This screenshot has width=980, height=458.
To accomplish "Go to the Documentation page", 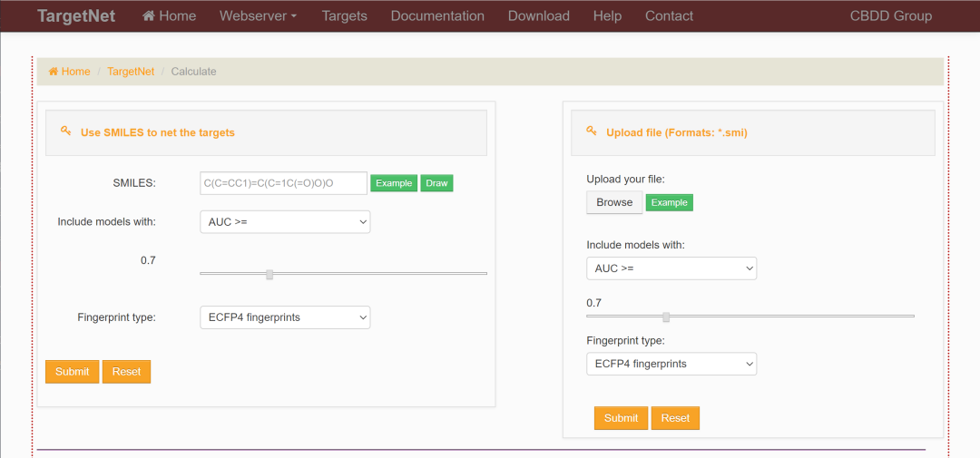I will (x=437, y=16).
